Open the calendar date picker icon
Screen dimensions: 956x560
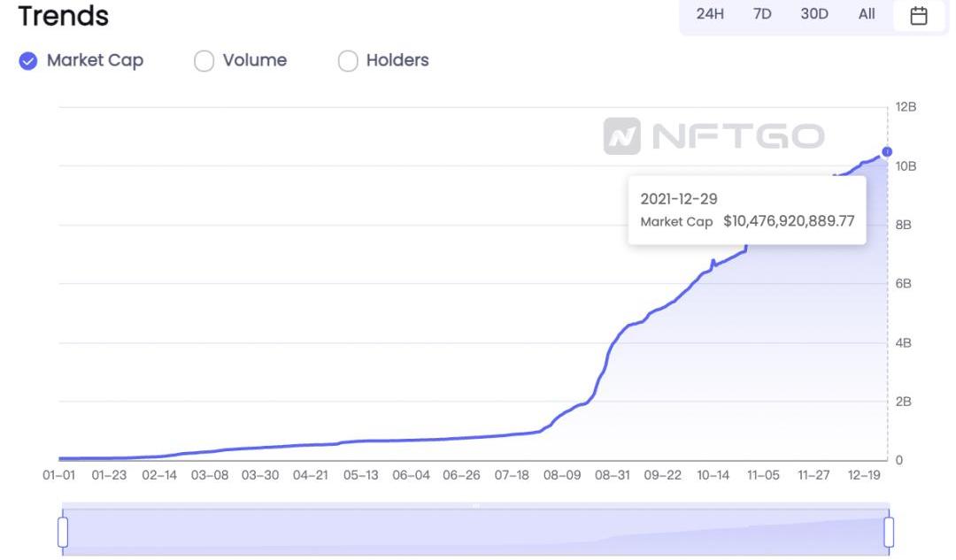919,15
